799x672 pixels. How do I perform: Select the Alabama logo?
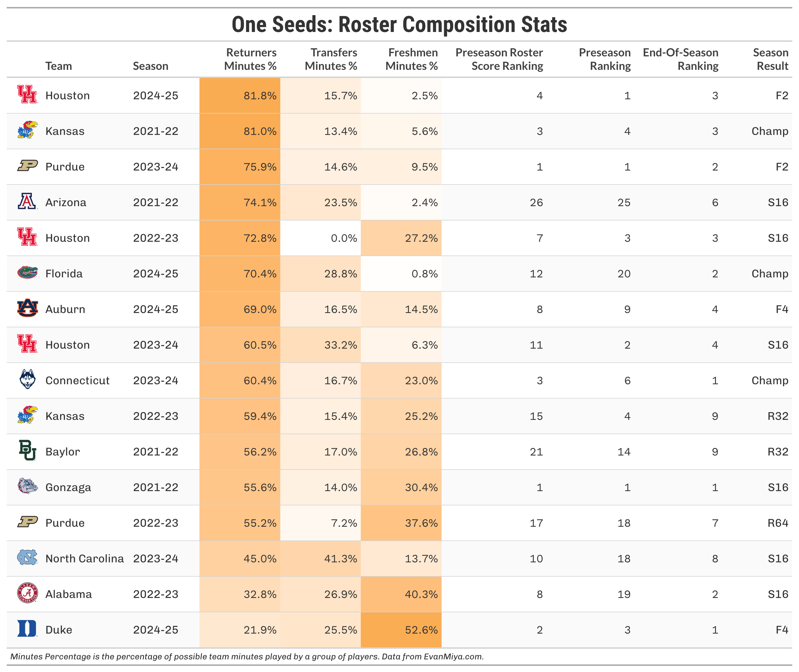(x=27, y=593)
